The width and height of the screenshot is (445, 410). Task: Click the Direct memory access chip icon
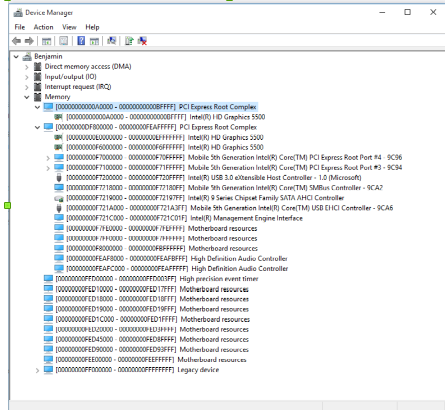38,66
